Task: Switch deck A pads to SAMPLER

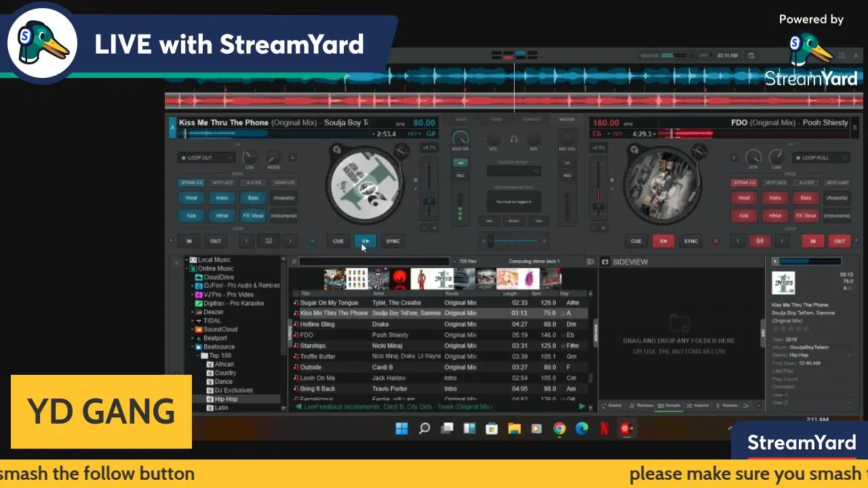Action: click(284, 183)
